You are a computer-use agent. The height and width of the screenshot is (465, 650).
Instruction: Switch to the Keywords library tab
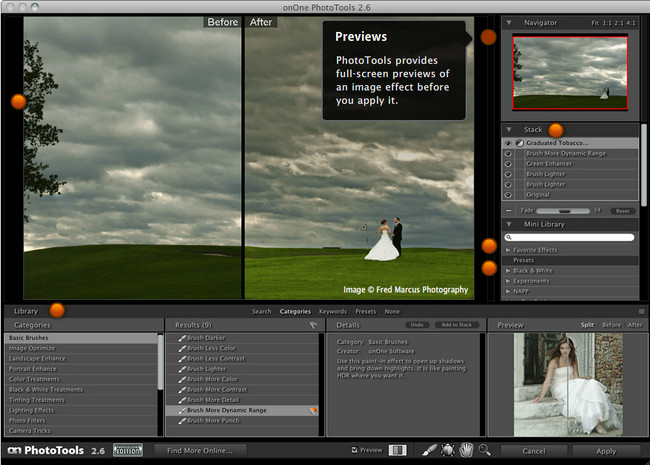(333, 311)
